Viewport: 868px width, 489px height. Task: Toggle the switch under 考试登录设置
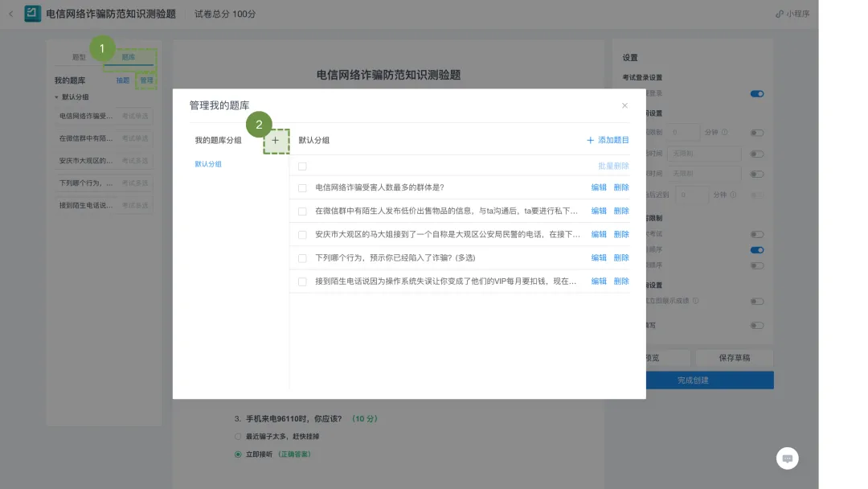coord(757,93)
